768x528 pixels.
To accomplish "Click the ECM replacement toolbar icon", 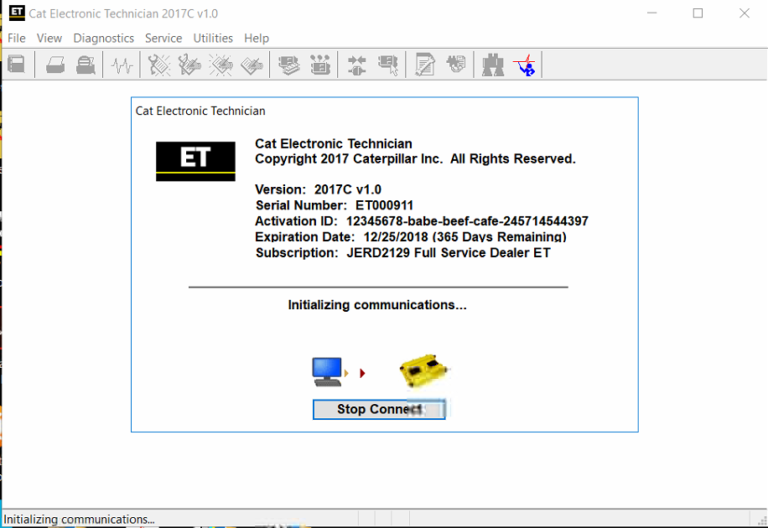I will [x=456, y=65].
